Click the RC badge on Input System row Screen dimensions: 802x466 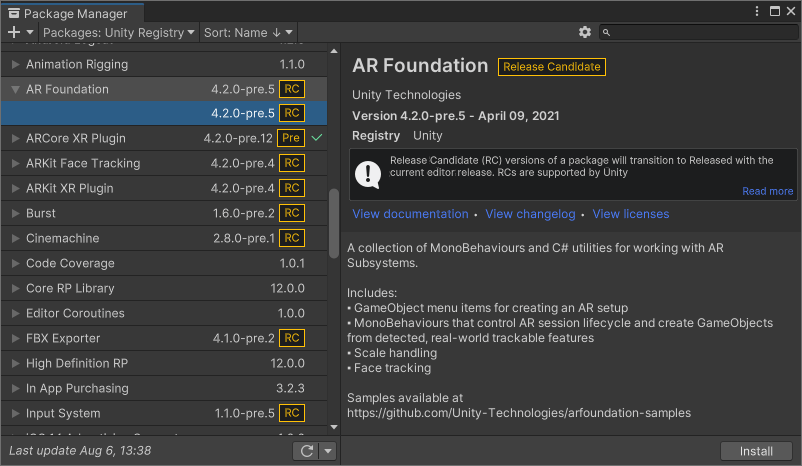click(292, 413)
